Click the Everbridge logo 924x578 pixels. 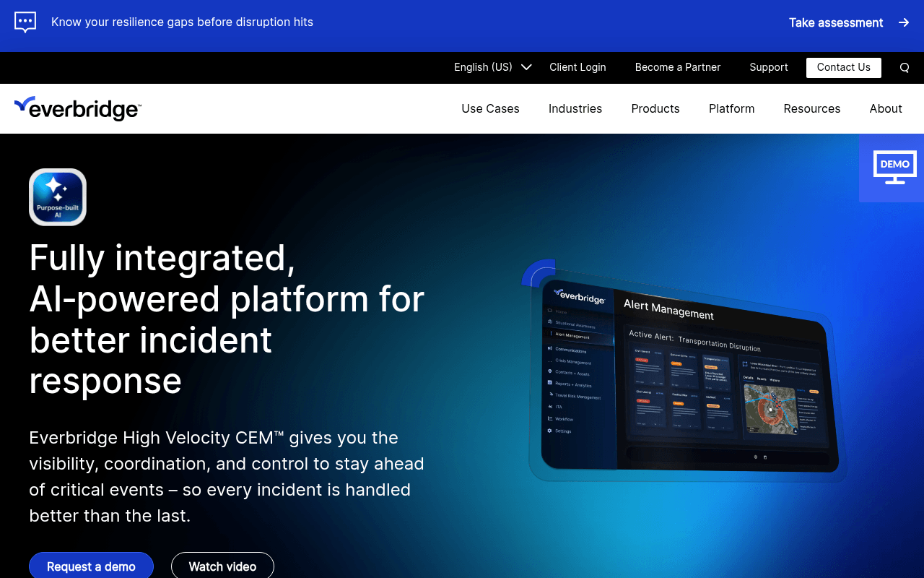point(78,108)
